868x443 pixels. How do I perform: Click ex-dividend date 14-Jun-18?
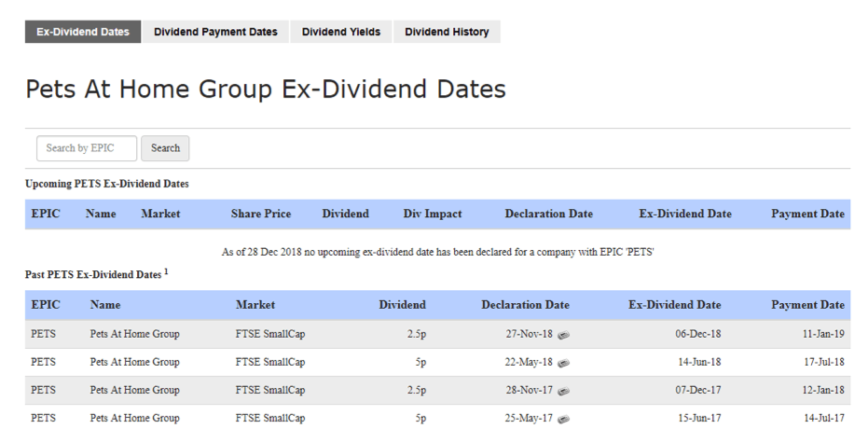coord(699,362)
